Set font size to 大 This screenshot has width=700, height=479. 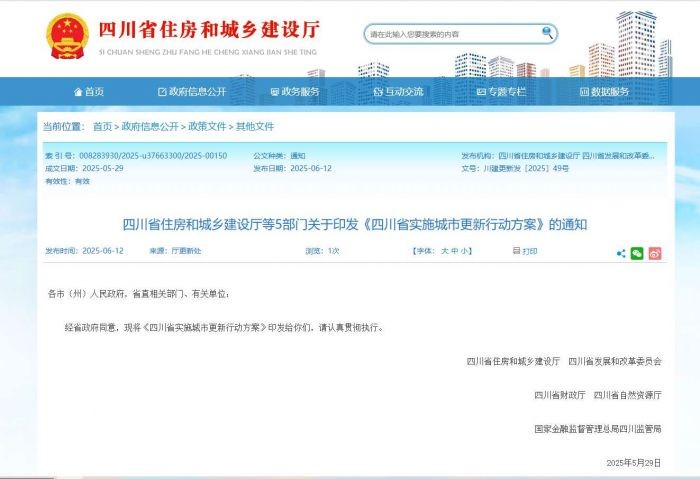[445, 251]
